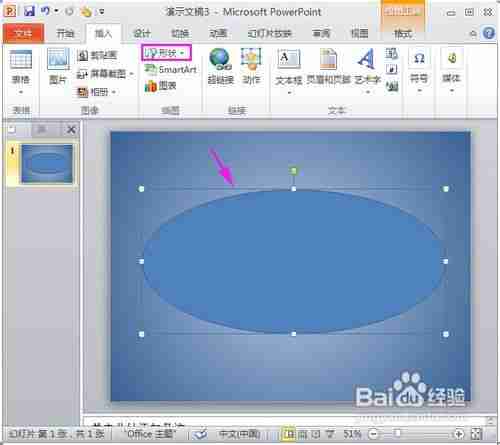Open the Hyperlink globe icon
Viewport: 500px width, 445px height.
pos(220,59)
